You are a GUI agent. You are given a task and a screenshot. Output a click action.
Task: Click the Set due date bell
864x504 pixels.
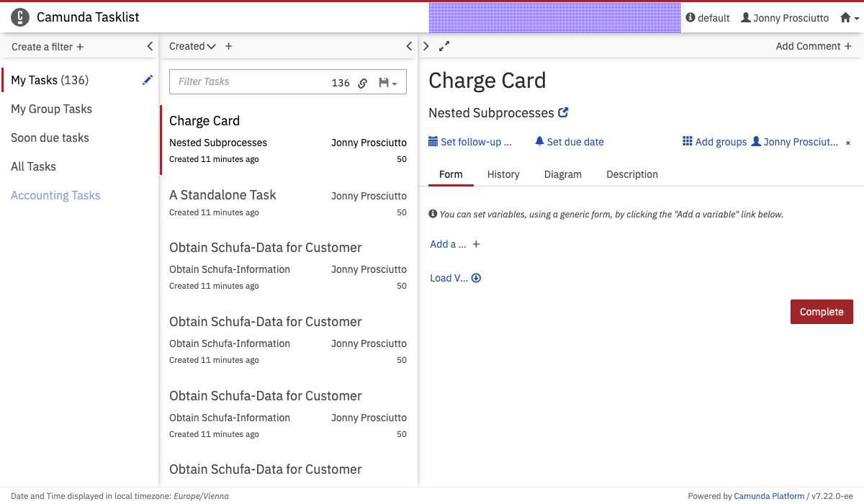539,142
